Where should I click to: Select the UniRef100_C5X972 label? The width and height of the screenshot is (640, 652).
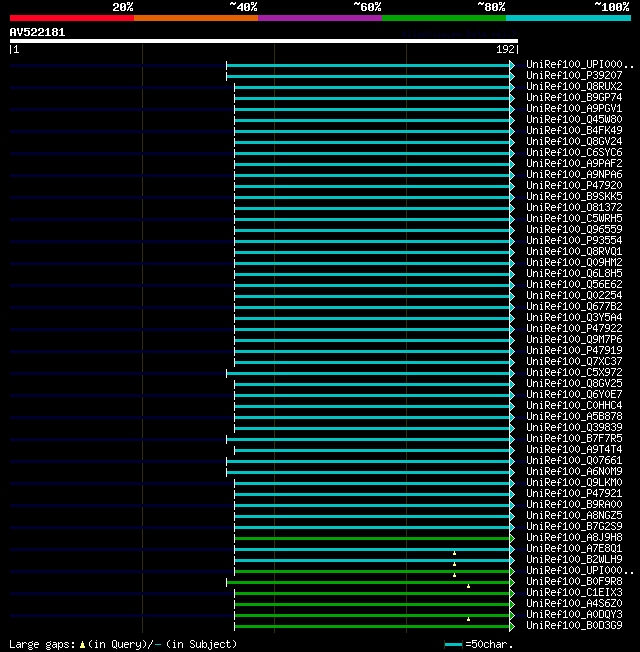[x=574, y=373]
